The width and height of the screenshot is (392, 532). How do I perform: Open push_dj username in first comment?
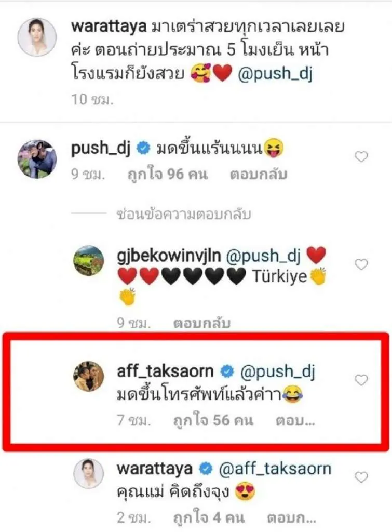coord(101,148)
